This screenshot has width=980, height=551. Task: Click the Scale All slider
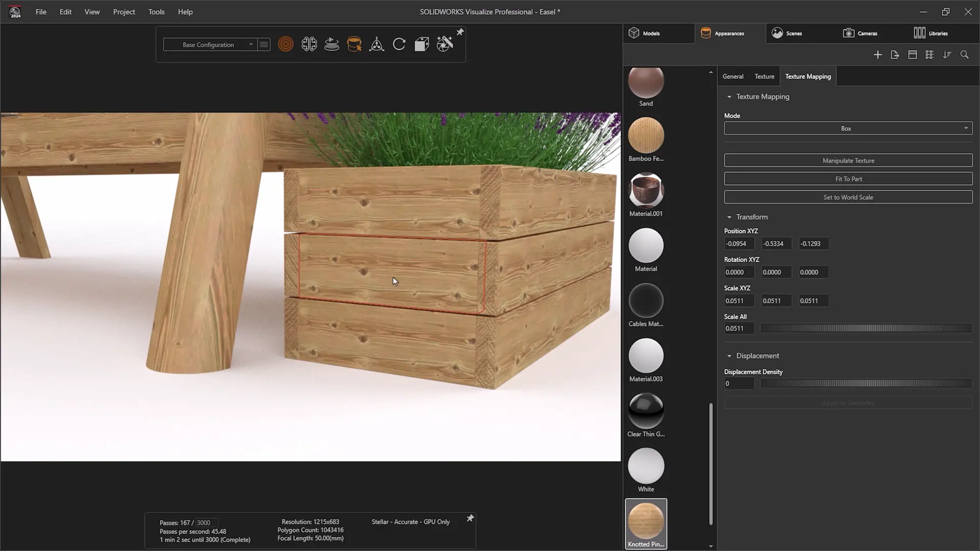866,329
